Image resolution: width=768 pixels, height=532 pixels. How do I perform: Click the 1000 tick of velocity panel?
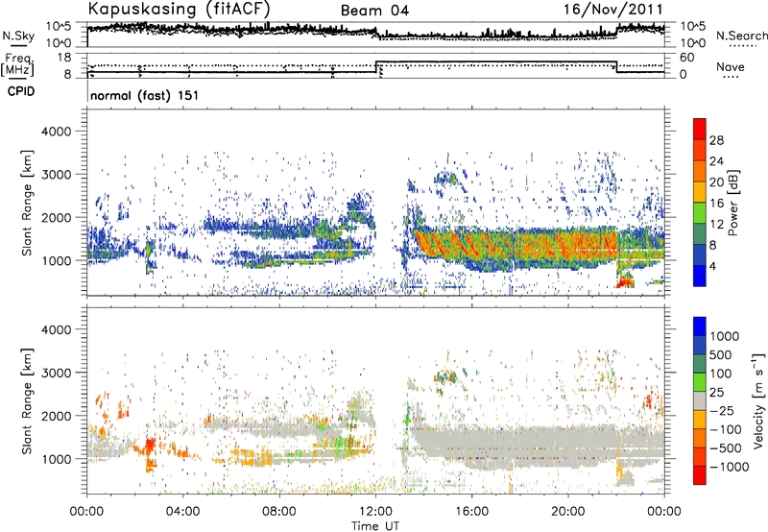coord(60,459)
